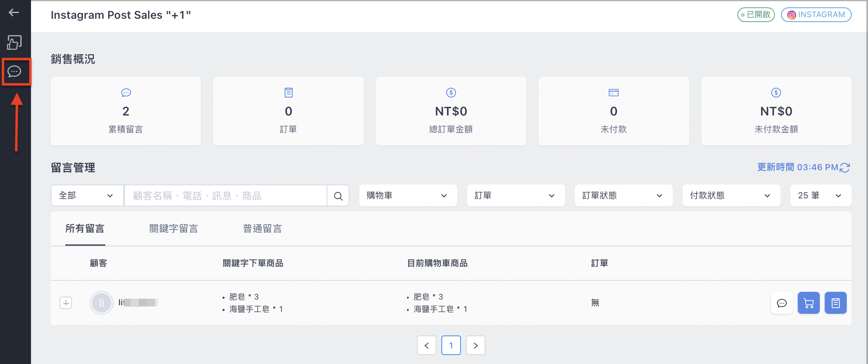Click the blue shopping cart button
Screen dimensions: 868x364
(808, 303)
